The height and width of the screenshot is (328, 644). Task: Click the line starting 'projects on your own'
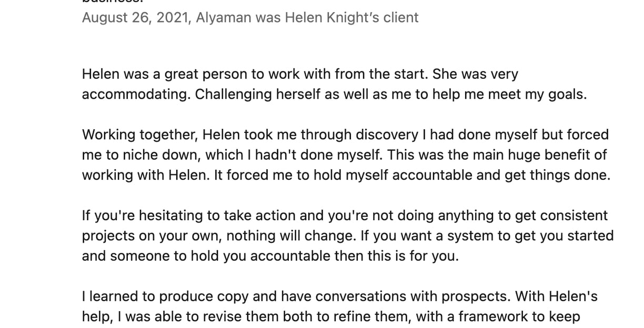[348, 236]
